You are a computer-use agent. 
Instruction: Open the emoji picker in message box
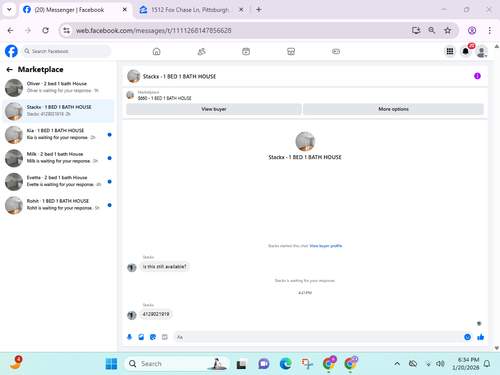pos(467,337)
